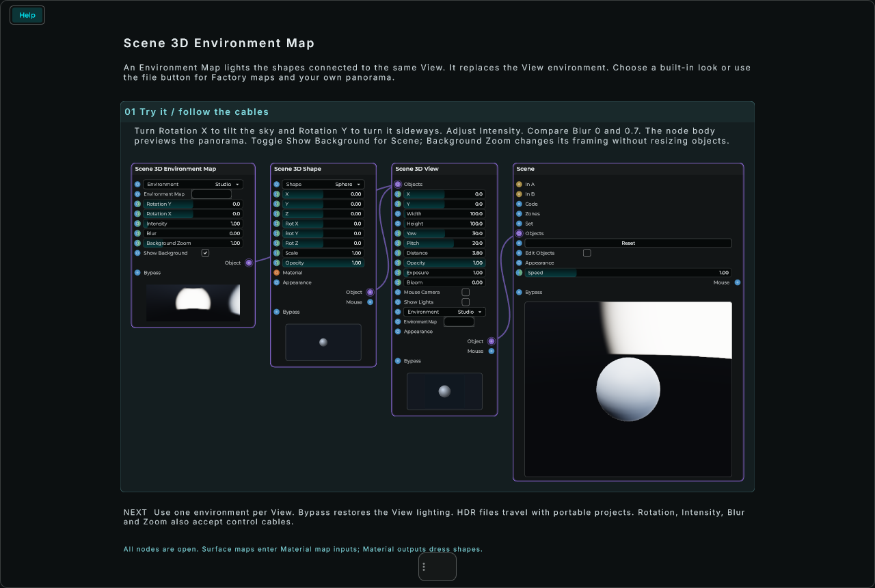Click the Environment Map file button in Scene 3D View
Screen dimensions: 875x588
click(x=459, y=322)
